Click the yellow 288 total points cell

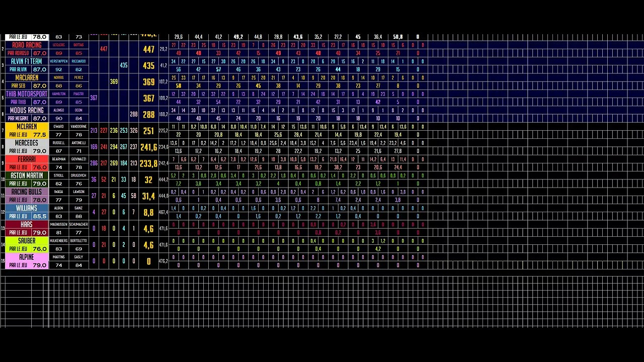(x=148, y=114)
